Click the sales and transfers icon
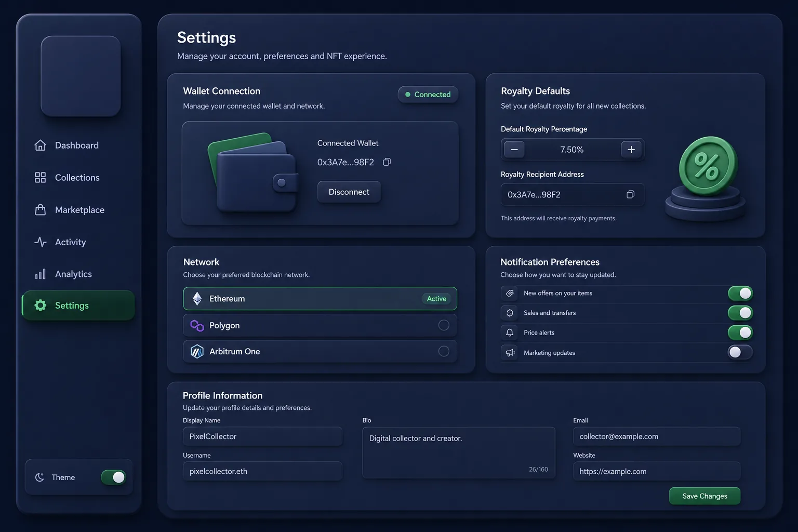Image resolution: width=798 pixels, height=532 pixels. [510, 313]
